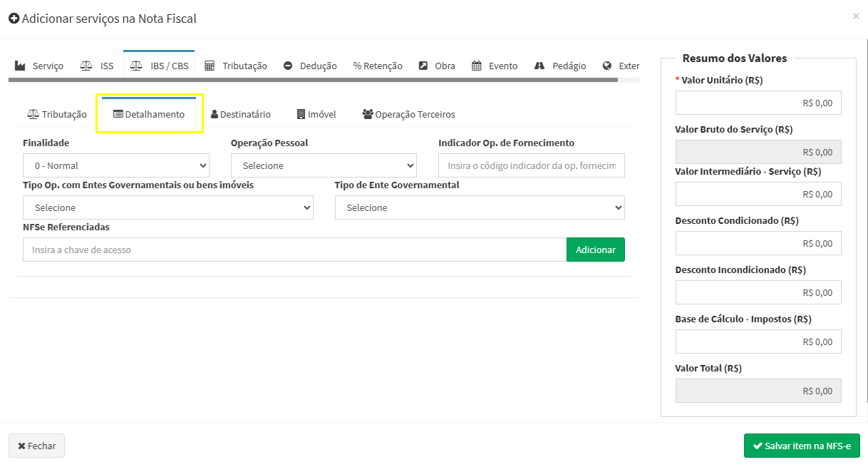The width and height of the screenshot is (868, 467).
Task: Click the factory icon on Serviço tab
Action: tap(20, 66)
